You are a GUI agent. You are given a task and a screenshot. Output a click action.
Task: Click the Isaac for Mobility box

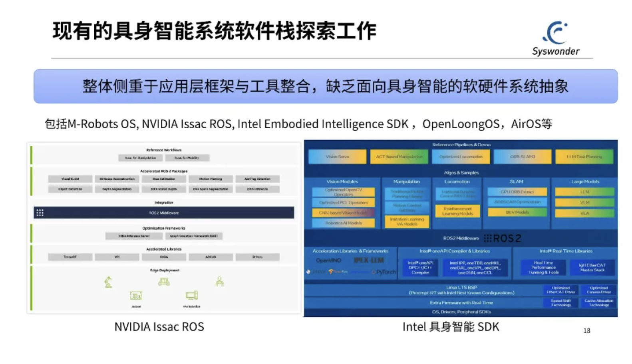coord(187,158)
